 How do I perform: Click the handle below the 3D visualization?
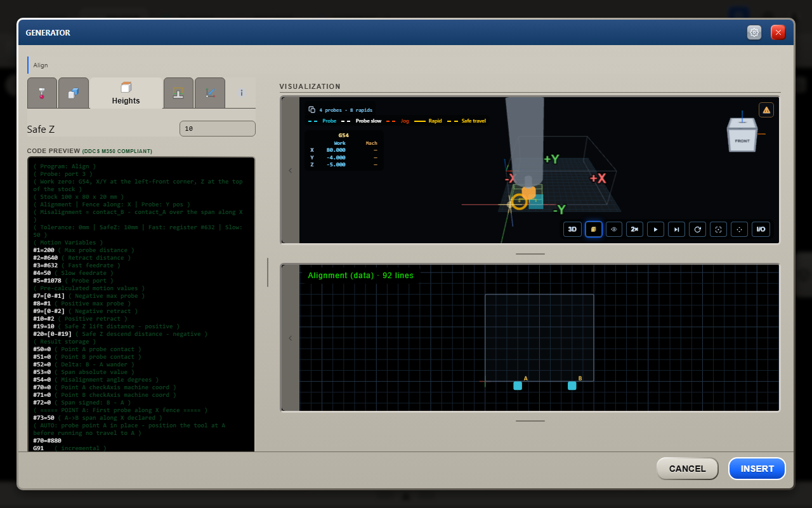pos(530,253)
